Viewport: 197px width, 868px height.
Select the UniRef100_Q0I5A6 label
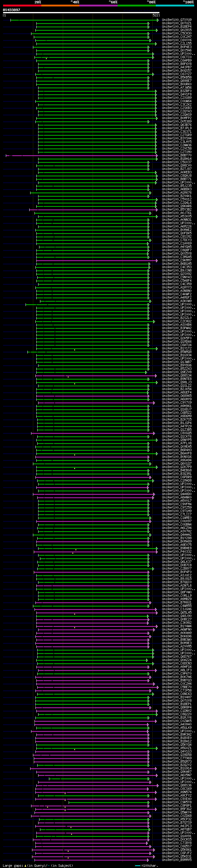point(177,50)
